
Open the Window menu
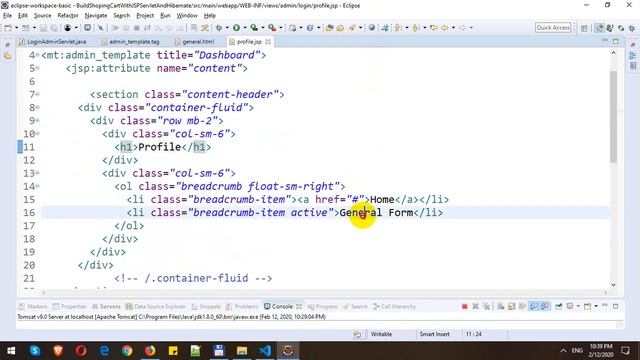(x=187, y=16)
